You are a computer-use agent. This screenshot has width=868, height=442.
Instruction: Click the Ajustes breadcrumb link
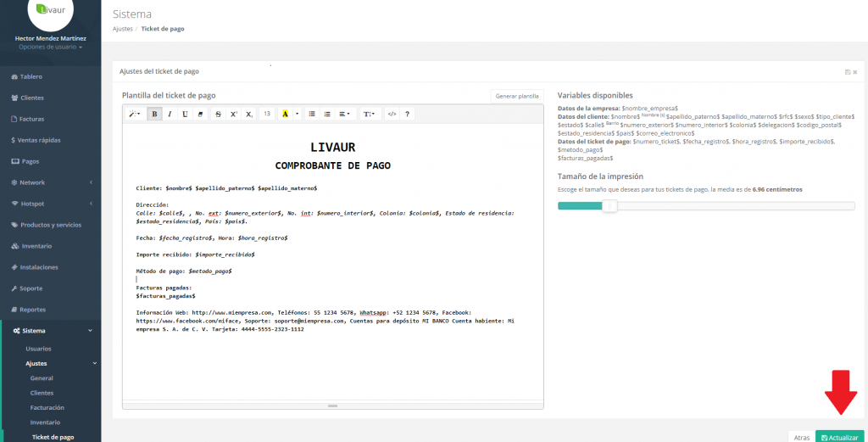pyautogui.click(x=122, y=29)
